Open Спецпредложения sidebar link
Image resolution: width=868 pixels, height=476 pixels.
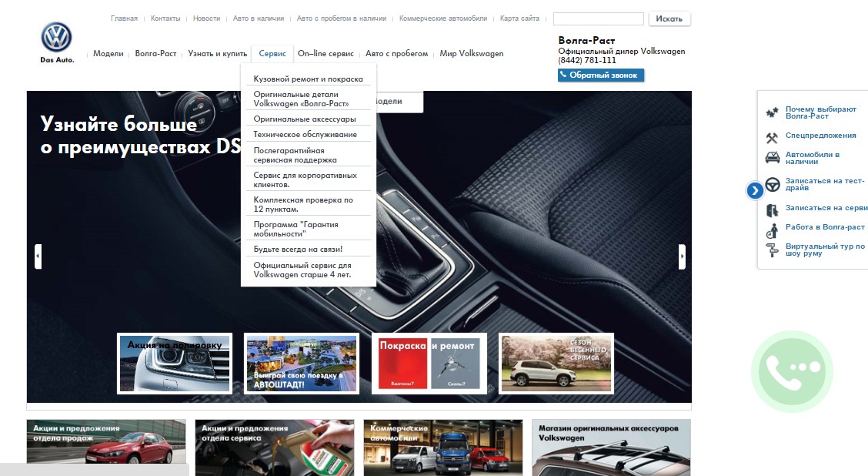click(820, 136)
